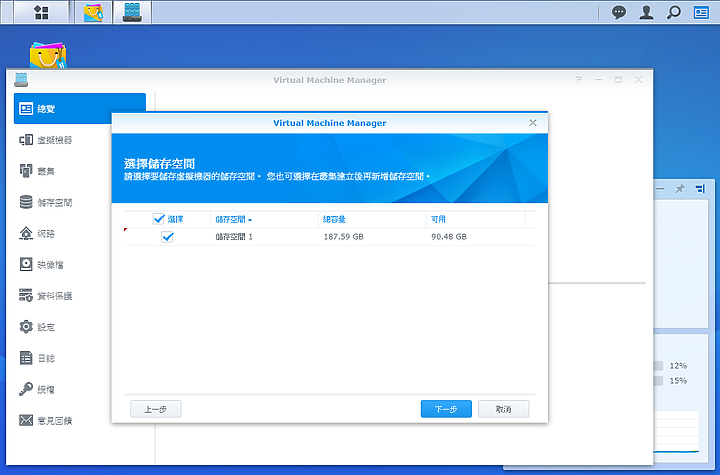Click the 15% usage value in widget
This screenshot has height=475, width=720.
(678, 380)
